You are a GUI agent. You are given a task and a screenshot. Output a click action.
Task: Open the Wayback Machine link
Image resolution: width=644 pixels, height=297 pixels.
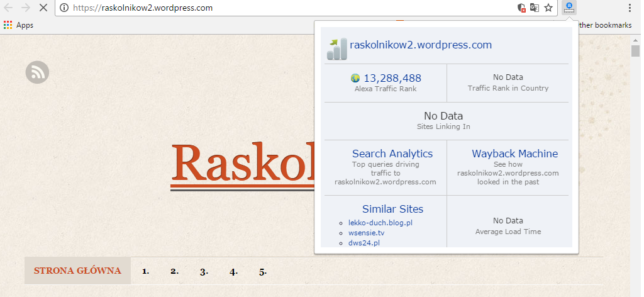(x=514, y=154)
